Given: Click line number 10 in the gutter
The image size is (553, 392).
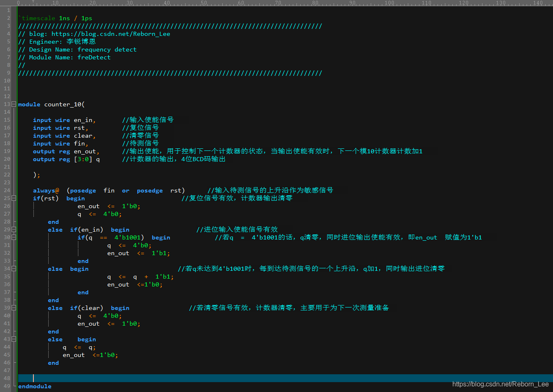Looking at the screenshot, I should 7,81.
